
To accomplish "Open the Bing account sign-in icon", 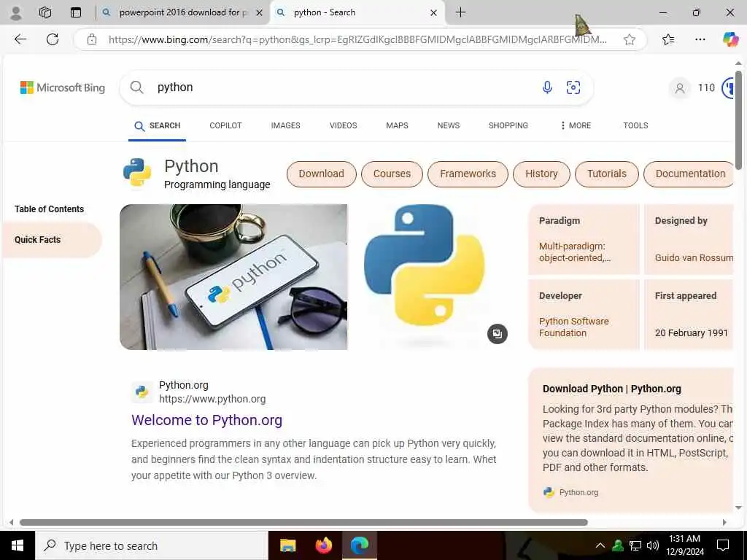I will [680, 88].
